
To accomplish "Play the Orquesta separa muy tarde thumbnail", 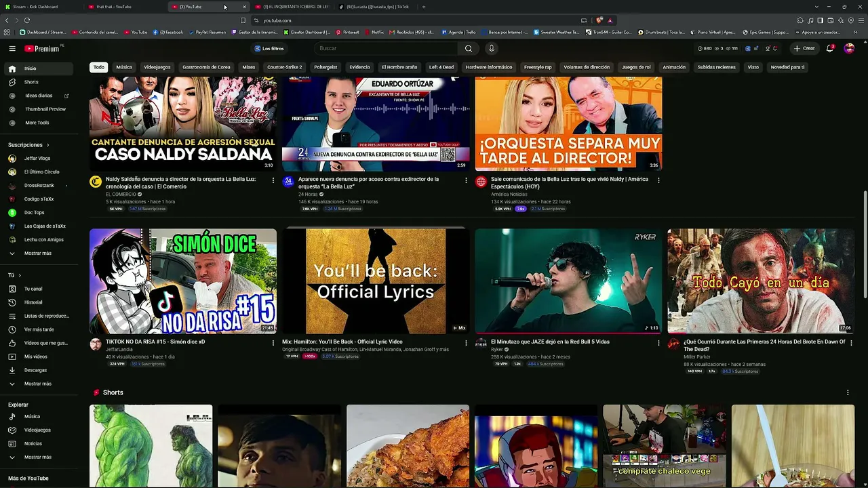I will tap(568, 123).
